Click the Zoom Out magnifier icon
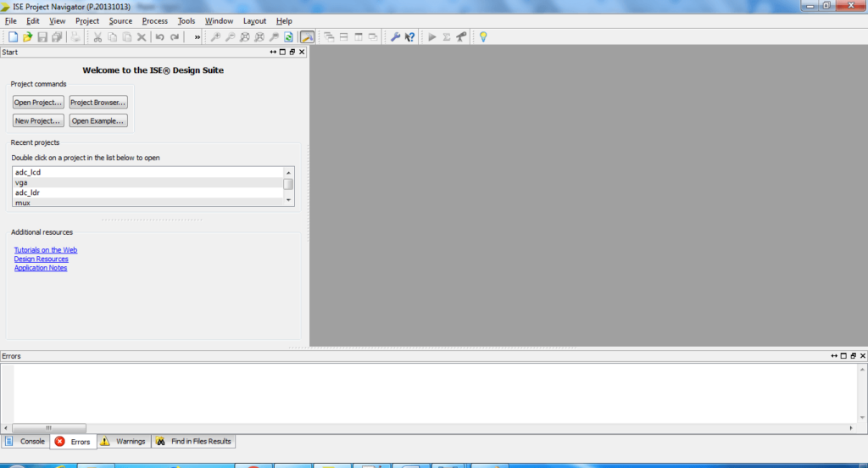Viewport: 868px width, 468px height. 230,37
